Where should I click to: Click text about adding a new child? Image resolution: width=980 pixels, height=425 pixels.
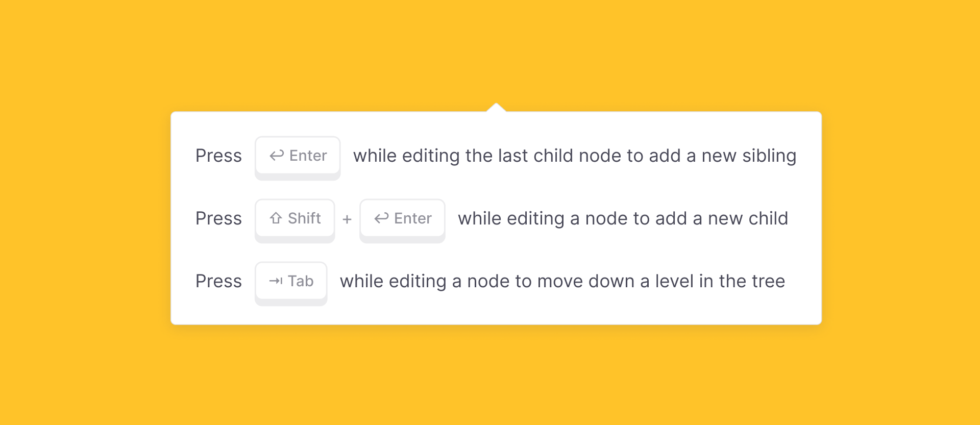(623, 218)
